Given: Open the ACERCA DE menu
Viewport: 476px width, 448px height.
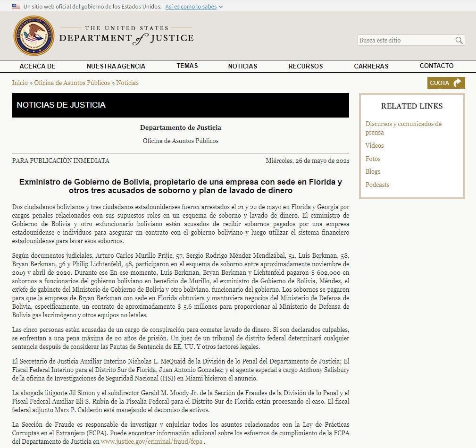Looking at the screenshot, I should click(37, 66).
